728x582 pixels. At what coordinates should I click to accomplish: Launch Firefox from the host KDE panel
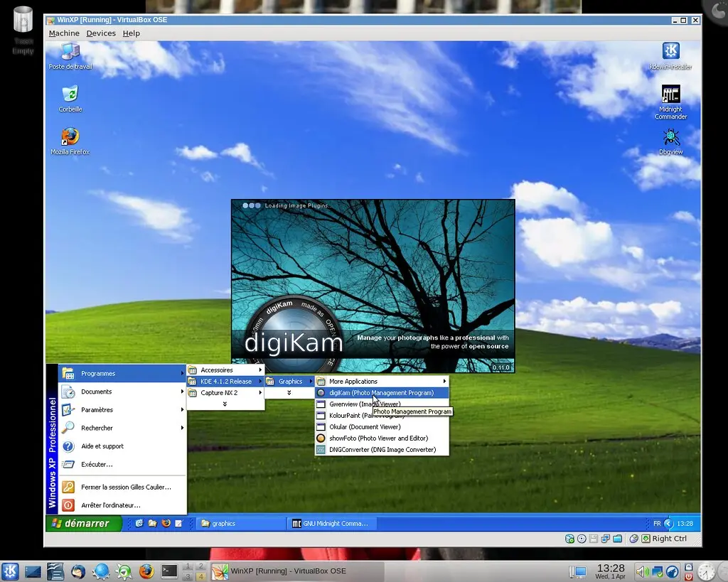[x=146, y=571]
